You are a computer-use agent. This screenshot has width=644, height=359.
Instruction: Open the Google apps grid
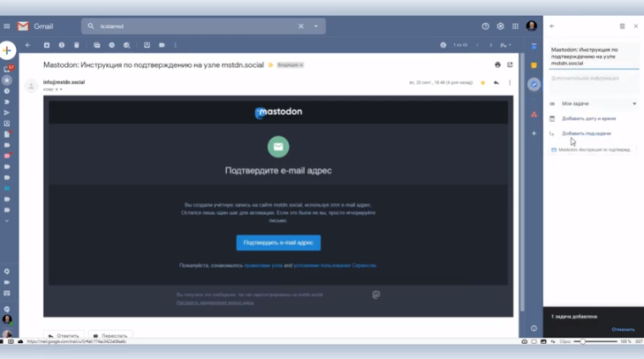(515, 26)
